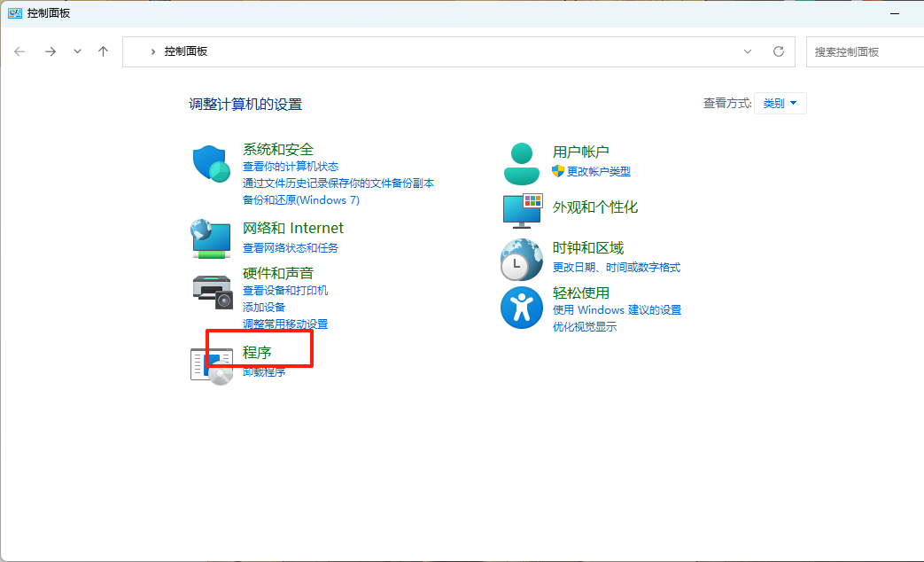Open the Programs category icon
Viewport: 924px width, 562px height.
(x=212, y=364)
